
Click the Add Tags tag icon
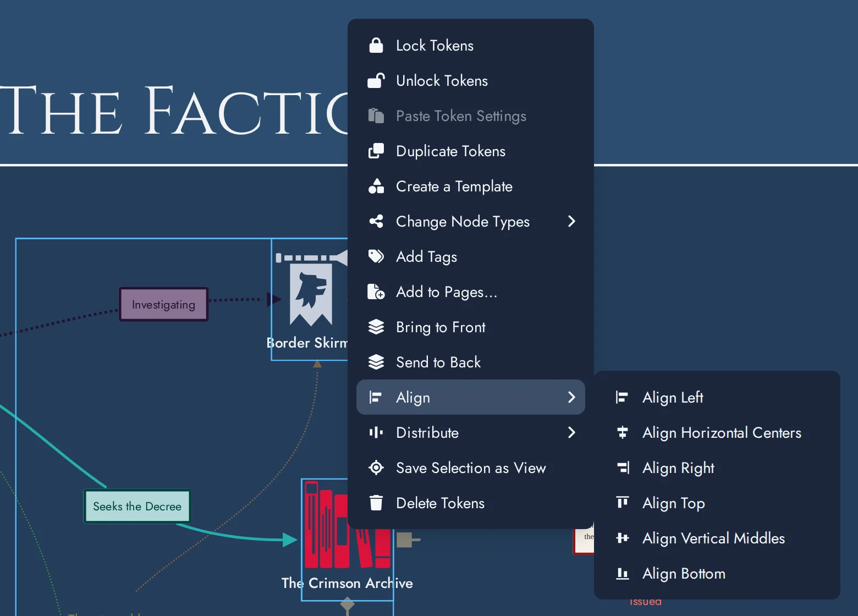(x=376, y=257)
